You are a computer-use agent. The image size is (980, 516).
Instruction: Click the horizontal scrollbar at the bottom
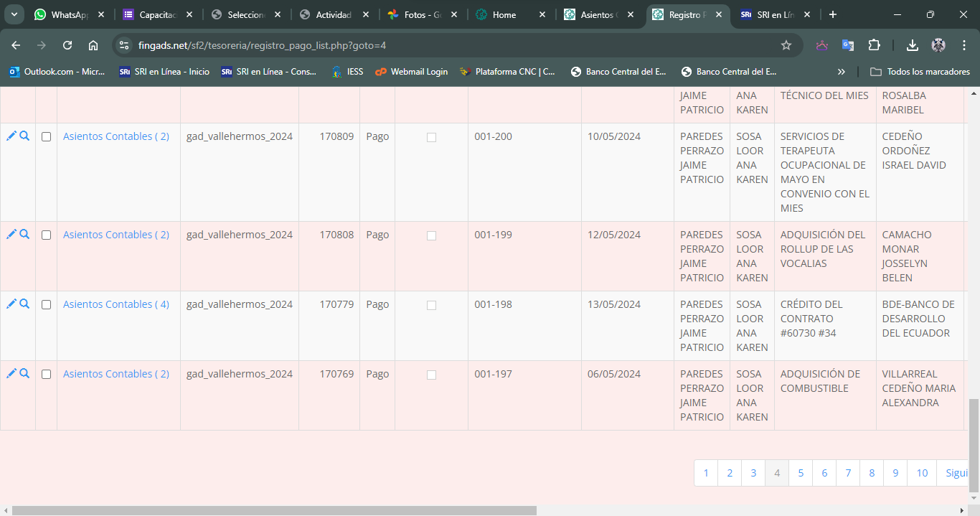click(x=273, y=510)
